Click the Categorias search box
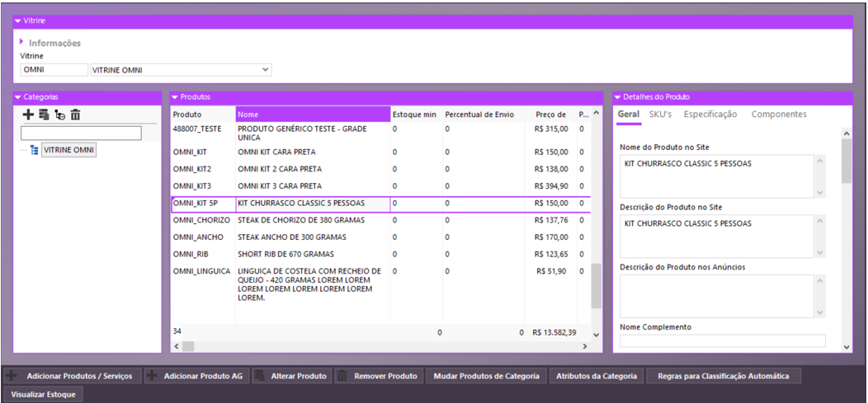The height and width of the screenshot is (403, 868). click(x=81, y=134)
